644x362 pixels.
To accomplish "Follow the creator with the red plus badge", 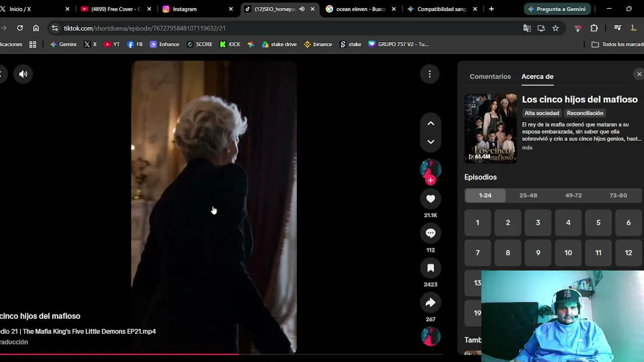I will pos(431,180).
